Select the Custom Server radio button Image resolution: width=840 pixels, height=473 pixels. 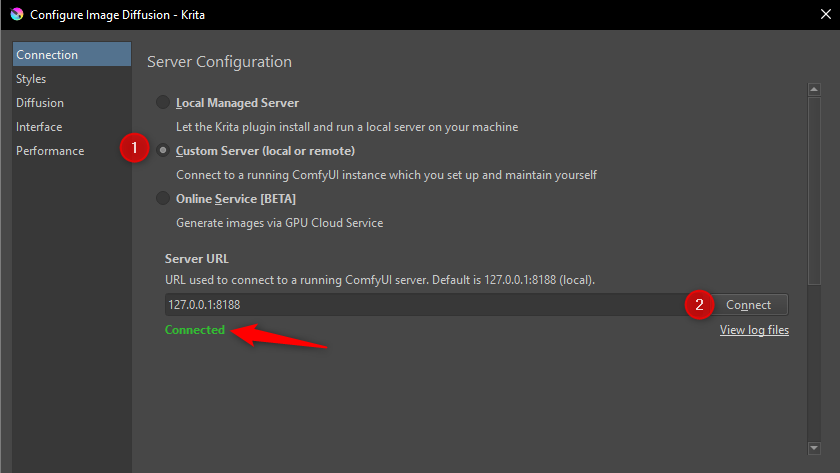[x=163, y=151]
